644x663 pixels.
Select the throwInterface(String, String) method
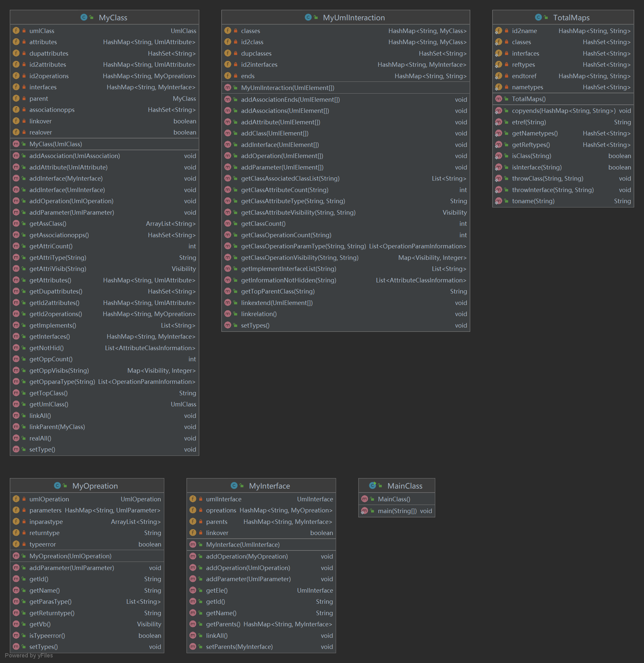click(x=553, y=190)
